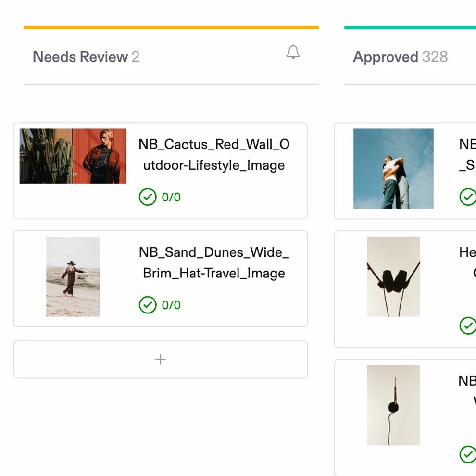Open the single hanging headphone thumbnail

pyautogui.click(x=393, y=405)
